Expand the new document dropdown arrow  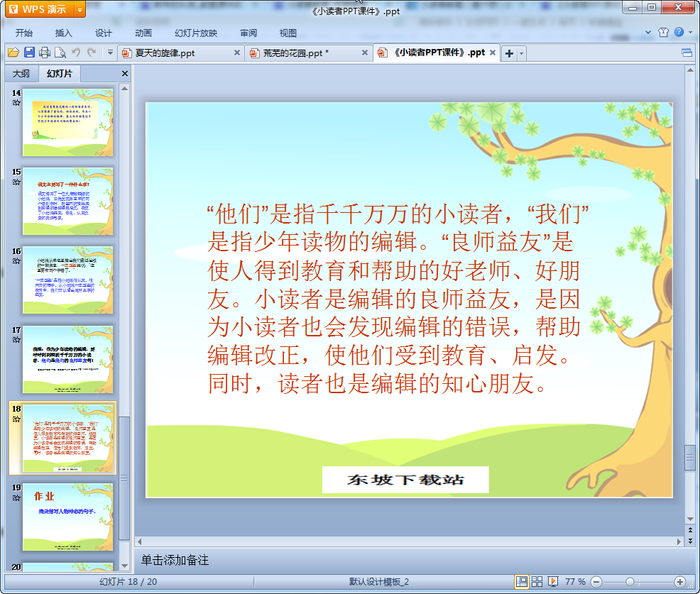521,53
